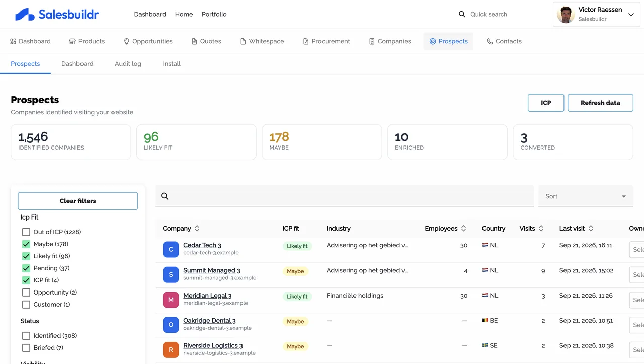Click the Whitespace page icon
This screenshot has width=644, height=364.
click(x=243, y=41)
